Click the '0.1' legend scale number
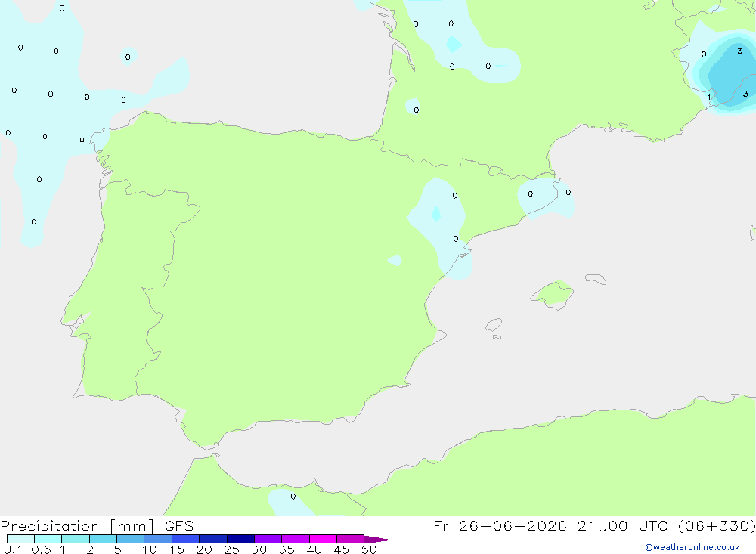Image resolution: width=756 pixels, height=554 pixels. (x=13, y=549)
